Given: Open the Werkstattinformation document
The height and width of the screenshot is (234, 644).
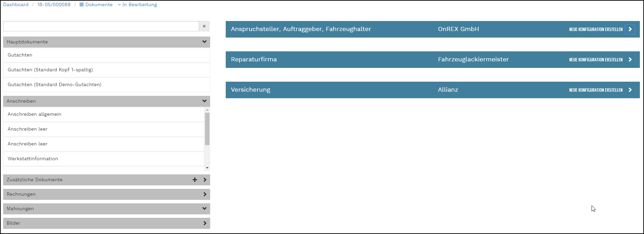Looking at the screenshot, I should (33, 159).
